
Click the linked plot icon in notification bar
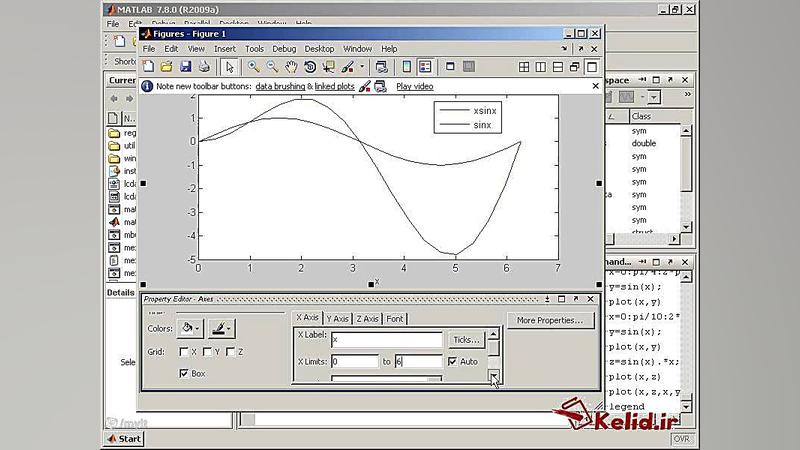[x=380, y=87]
